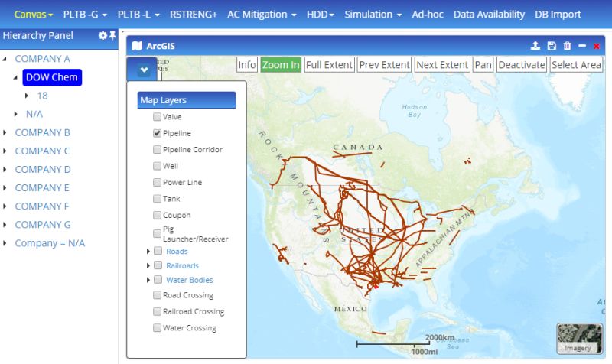This screenshot has height=364, width=612.
Task: Click the Zoom In map button
Action: [281, 65]
